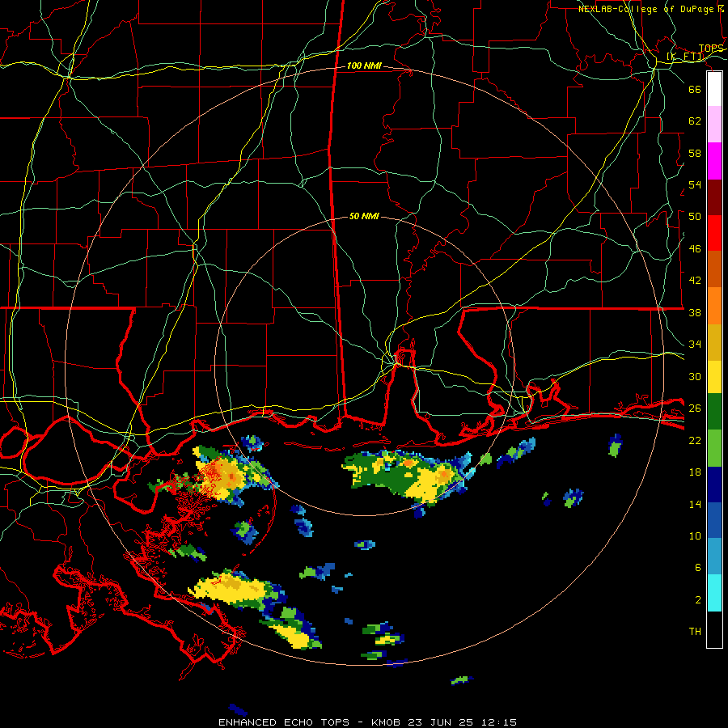Screen dimensions: 728x728
Task: Choose the burnt orange legend swatch
Action: pyautogui.click(x=714, y=269)
